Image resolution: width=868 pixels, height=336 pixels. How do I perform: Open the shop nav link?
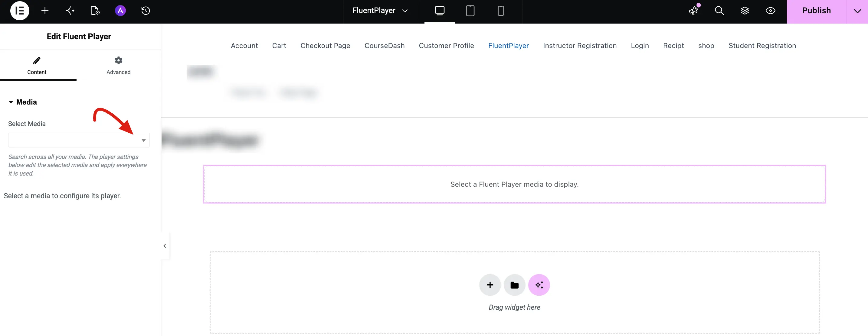point(706,45)
